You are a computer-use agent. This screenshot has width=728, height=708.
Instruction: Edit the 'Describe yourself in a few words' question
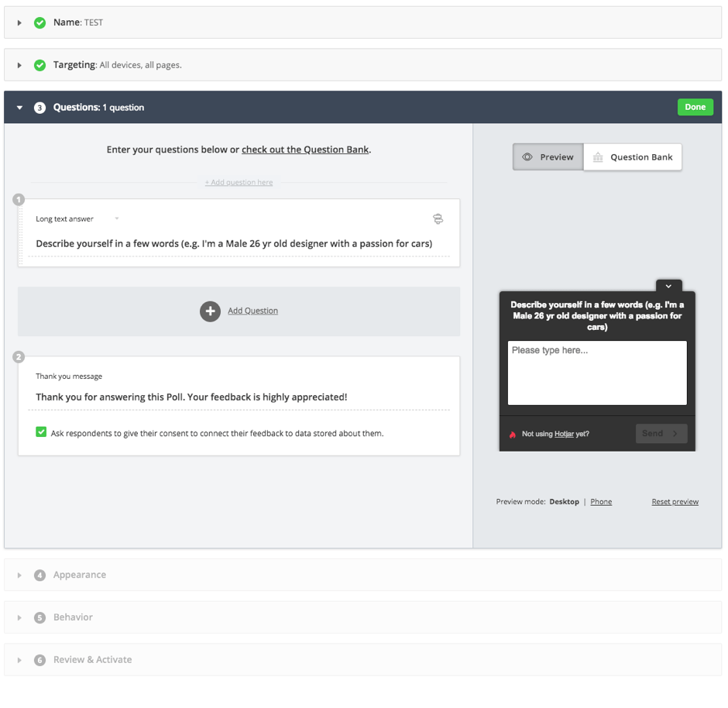(239, 244)
